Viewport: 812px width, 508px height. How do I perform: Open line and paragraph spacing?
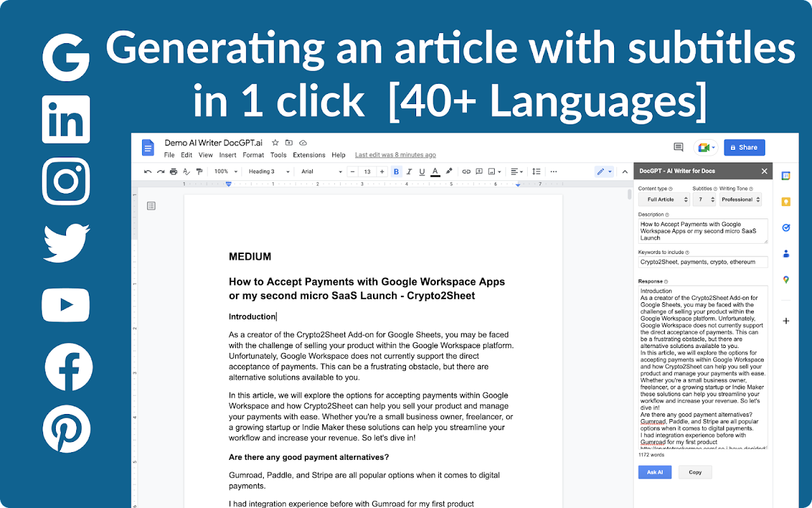536,171
